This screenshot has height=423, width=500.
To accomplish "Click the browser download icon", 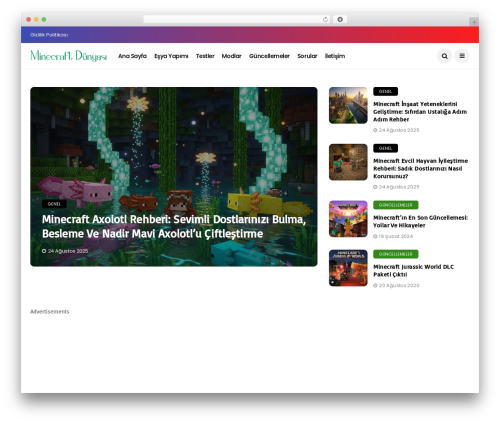I will tap(340, 20).
